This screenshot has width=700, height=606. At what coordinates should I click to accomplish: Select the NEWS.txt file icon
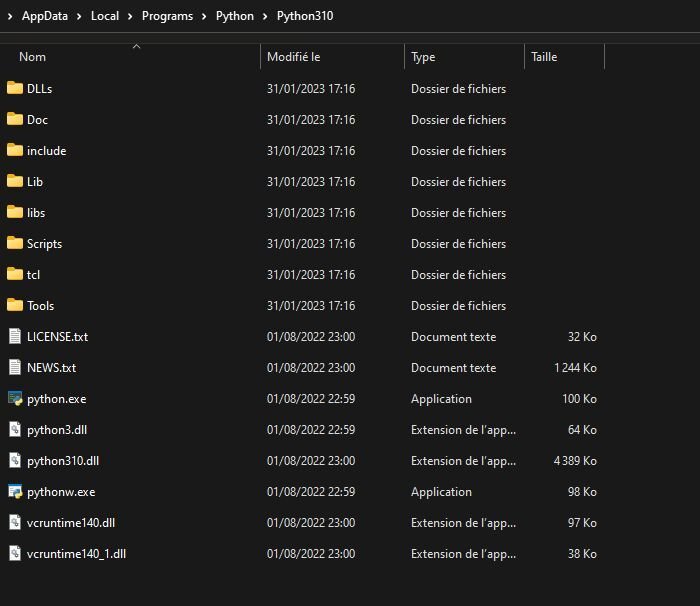15,367
